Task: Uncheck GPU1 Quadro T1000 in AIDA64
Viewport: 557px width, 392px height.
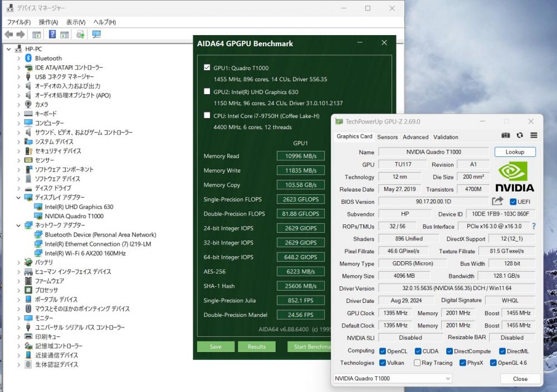Action: (208, 68)
